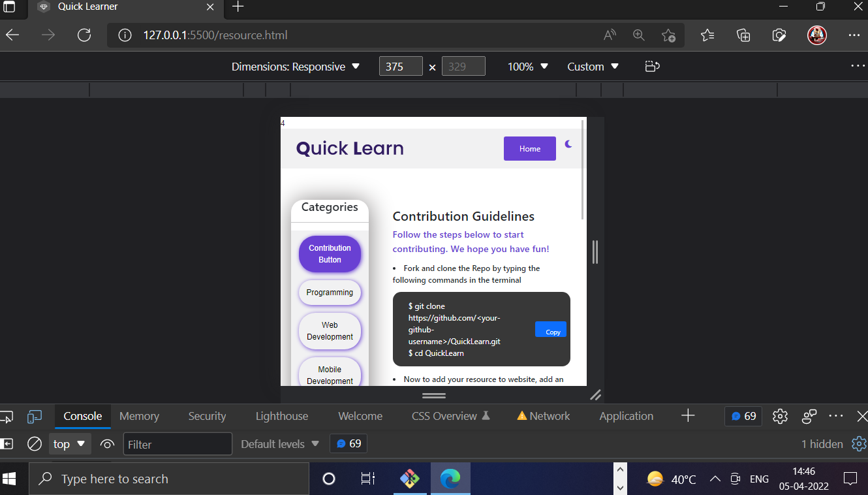Select Mobile Development category
This screenshot has height=495, width=868.
(330, 373)
